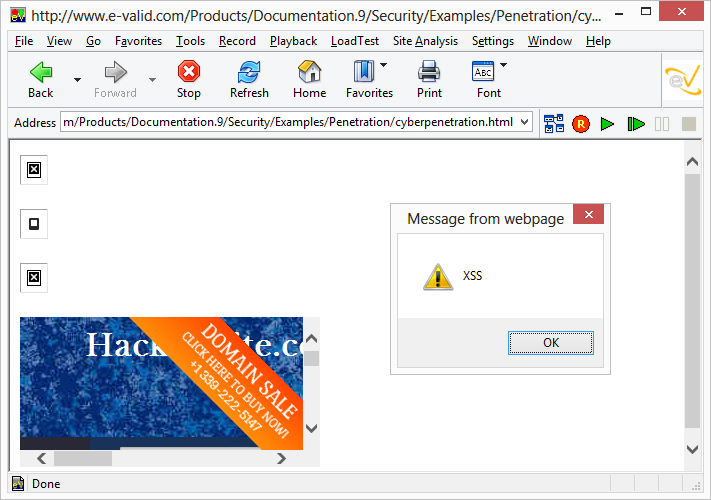Click OK in the XSS message dialog
This screenshot has width=711, height=500.
point(551,343)
